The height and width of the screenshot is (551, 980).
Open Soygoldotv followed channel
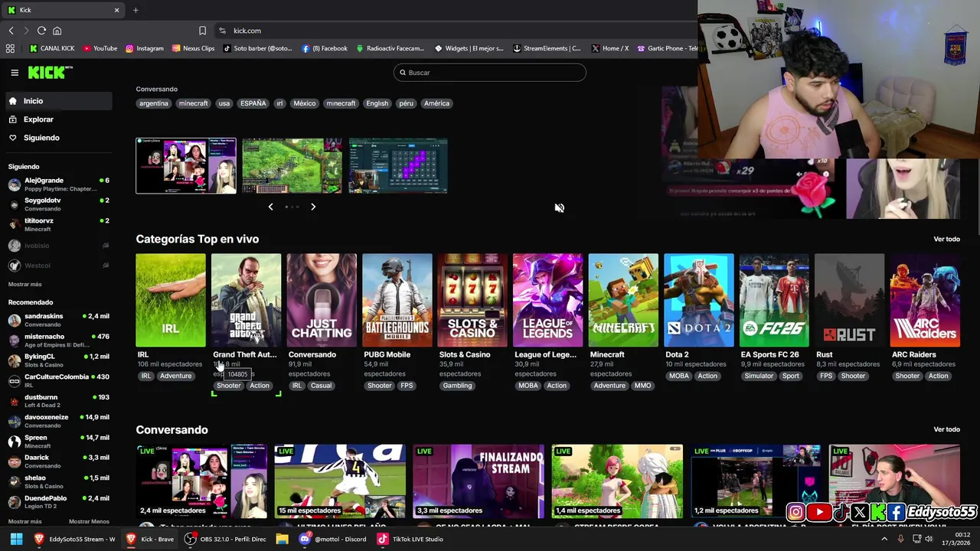coord(58,204)
